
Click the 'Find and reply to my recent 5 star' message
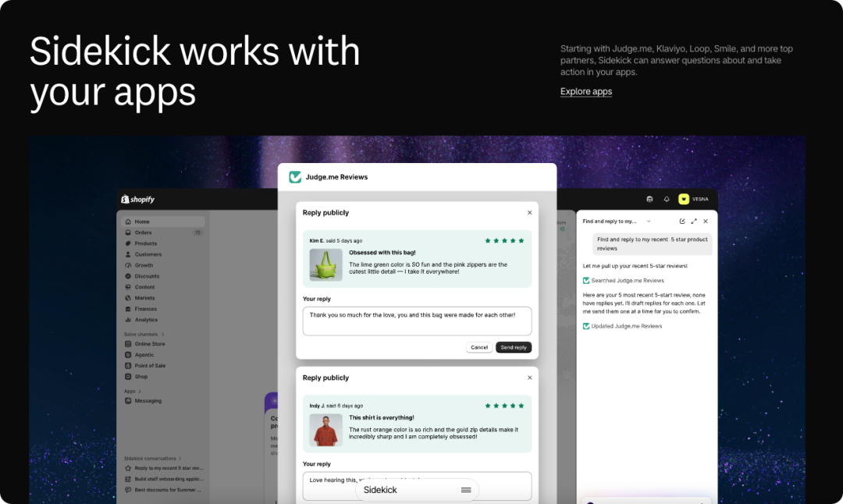[652, 244]
